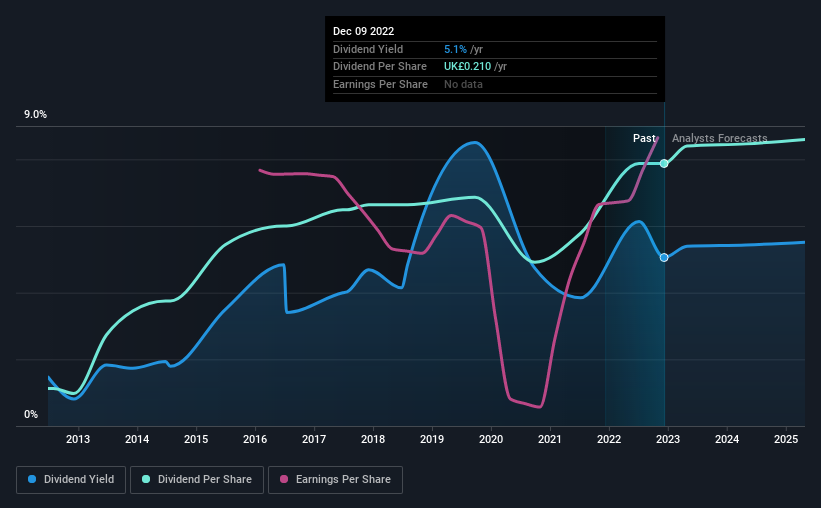Toggle the Dividend Yield legend series
Viewport: 821px width, 508px height.
coord(71,480)
